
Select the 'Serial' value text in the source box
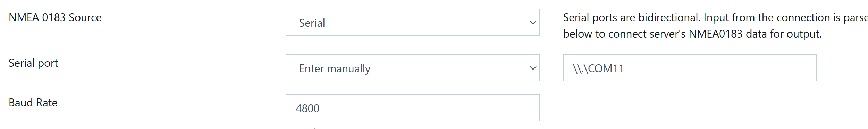[312, 23]
